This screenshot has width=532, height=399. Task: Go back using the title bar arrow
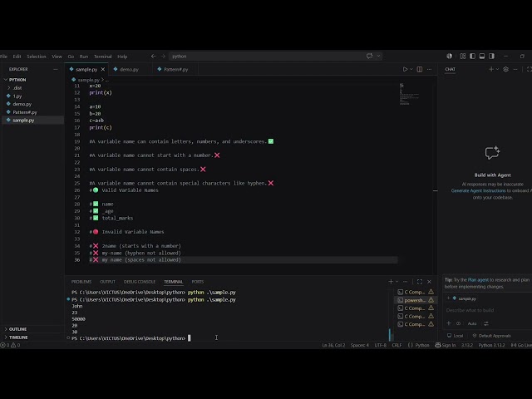pyautogui.click(x=153, y=57)
